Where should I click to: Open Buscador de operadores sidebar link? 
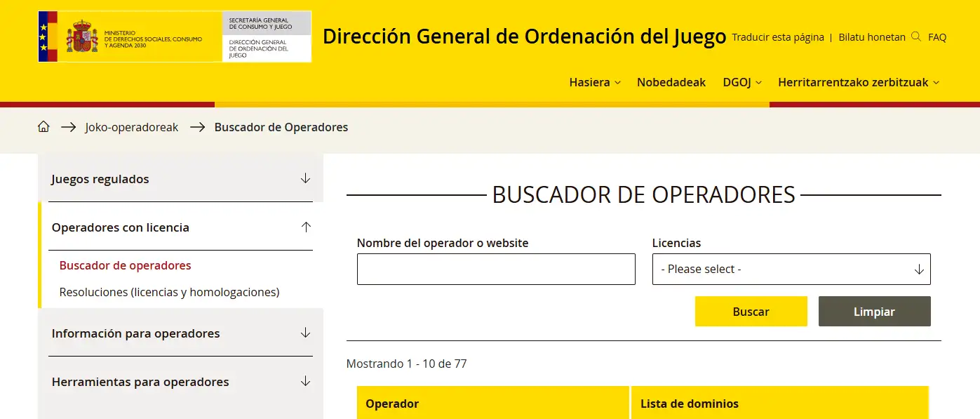[126, 265]
